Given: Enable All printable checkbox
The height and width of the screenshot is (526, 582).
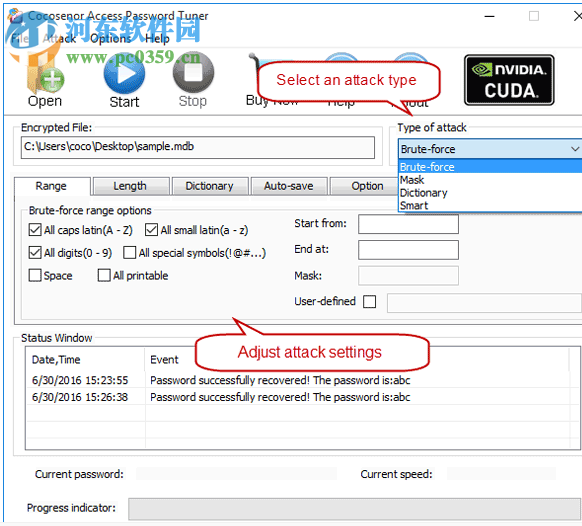Looking at the screenshot, I should coord(104,275).
